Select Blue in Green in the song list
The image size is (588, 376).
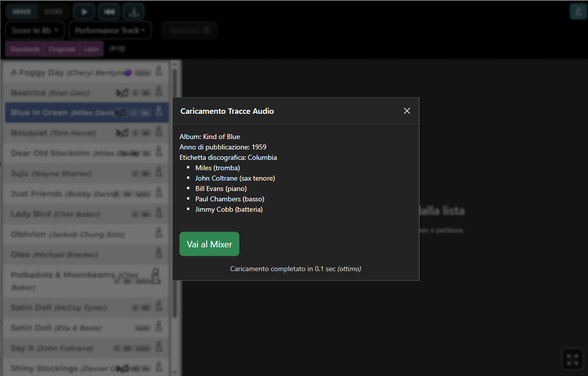86,113
